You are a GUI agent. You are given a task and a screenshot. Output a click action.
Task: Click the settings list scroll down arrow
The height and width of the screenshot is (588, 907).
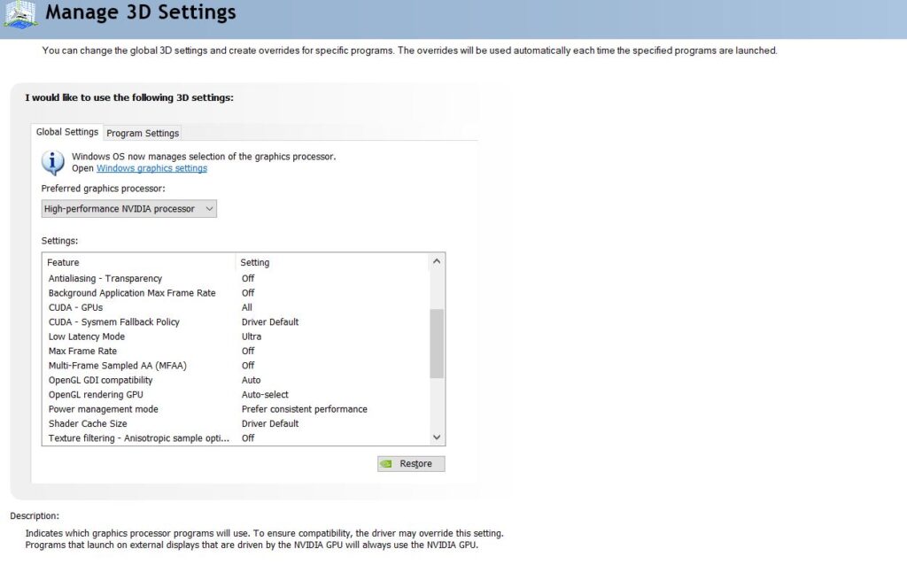click(x=437, y=437)
